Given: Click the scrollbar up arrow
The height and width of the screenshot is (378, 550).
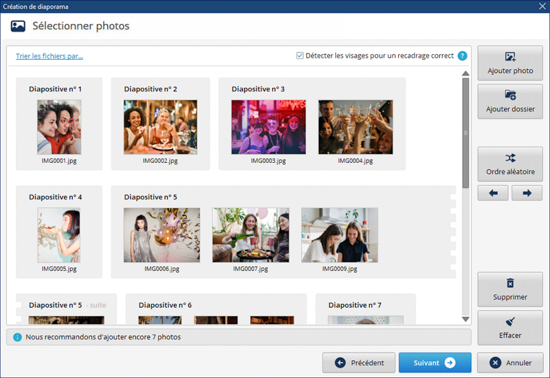Looking at the screenshot, I should [x=465, y=73].
